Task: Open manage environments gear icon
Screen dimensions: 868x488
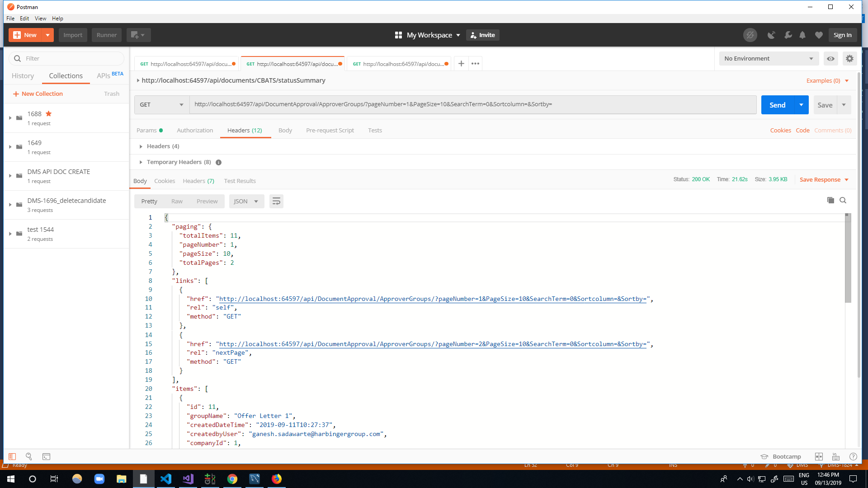Action: tap(849, 59)
